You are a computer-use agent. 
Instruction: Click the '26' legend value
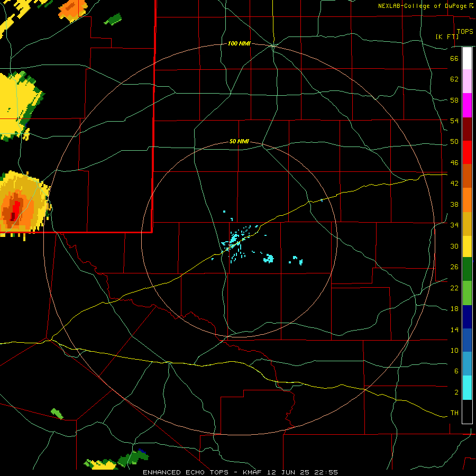point(454,267)
